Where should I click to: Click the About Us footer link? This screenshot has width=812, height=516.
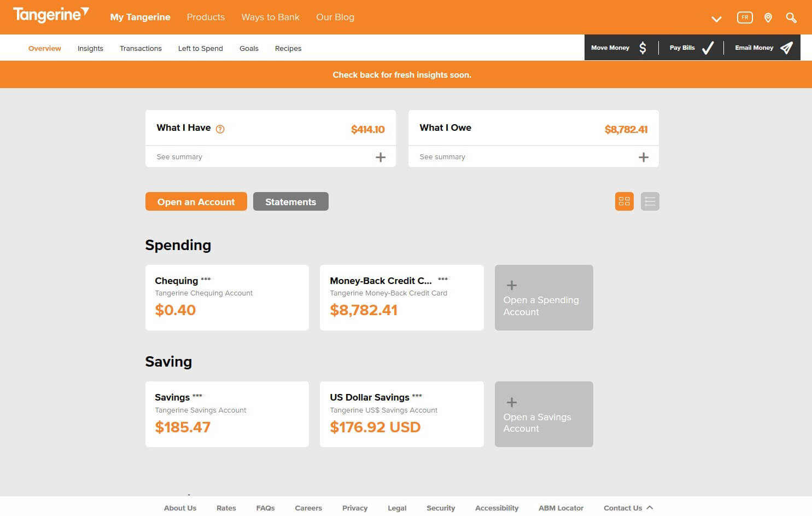coord(180,508)
